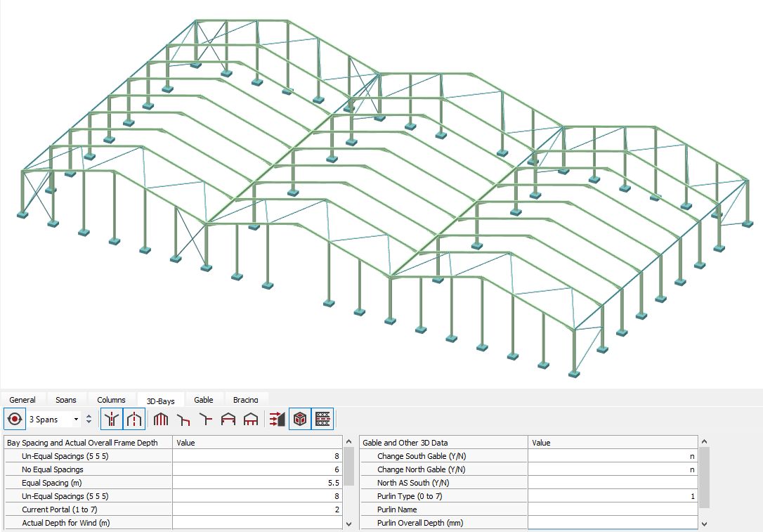Toggle the 3D cube view icon
The height and width of the screenshot is (532, 763).
click(300, 420)
